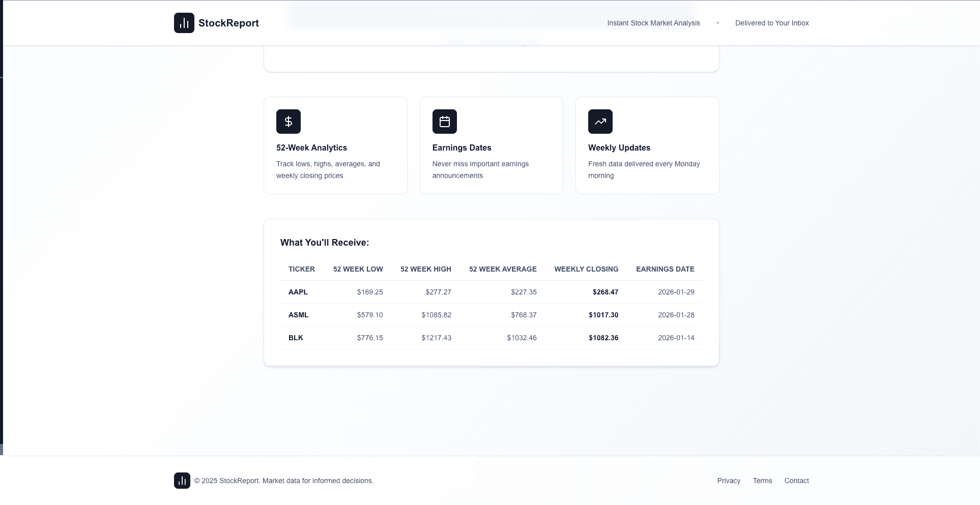Click the 'What You'll Receive:' heading

point(325,243)
